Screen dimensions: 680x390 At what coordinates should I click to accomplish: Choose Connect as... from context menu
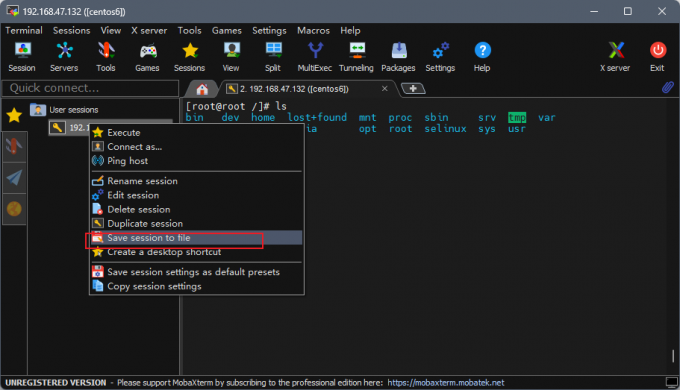(196, 147)
